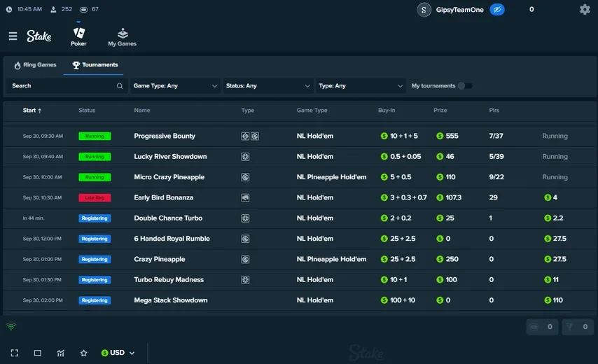Open the 6 Handed Royal Rumble tournament

coord(172,239)
